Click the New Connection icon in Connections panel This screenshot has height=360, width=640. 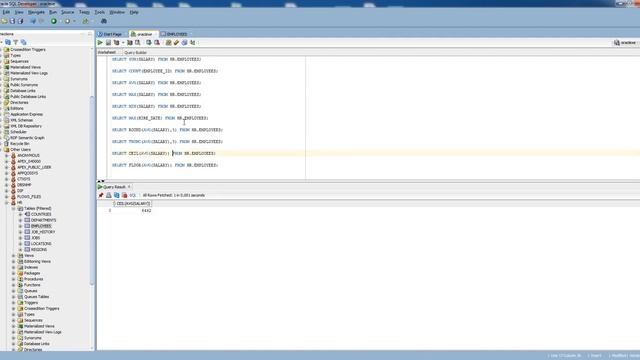click(8, 42)
